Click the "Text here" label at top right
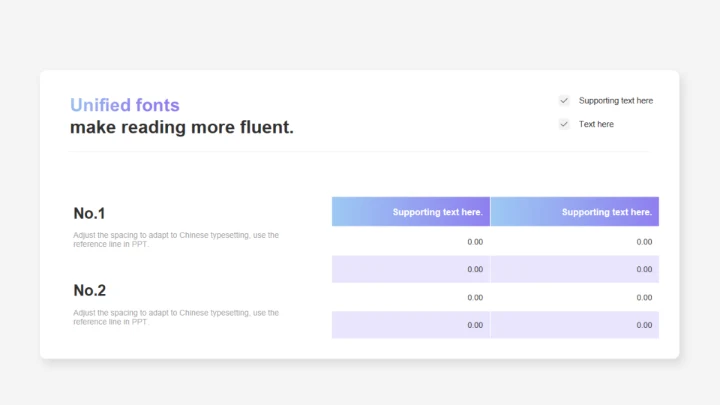The image size is (720, 405). click(596, 124)
